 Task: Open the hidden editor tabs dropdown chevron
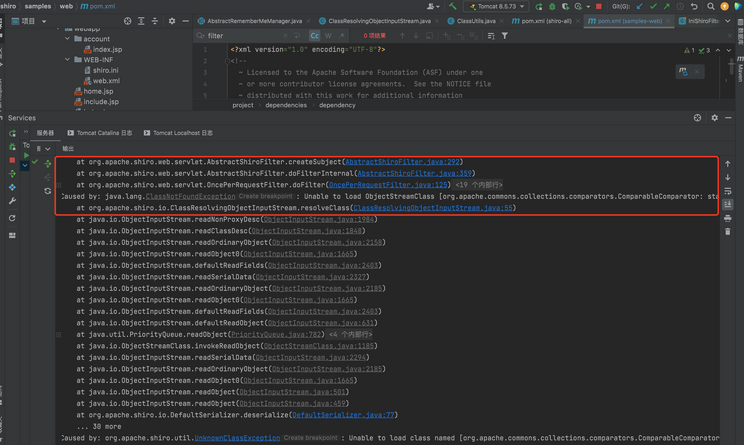(x=728, y=21)
